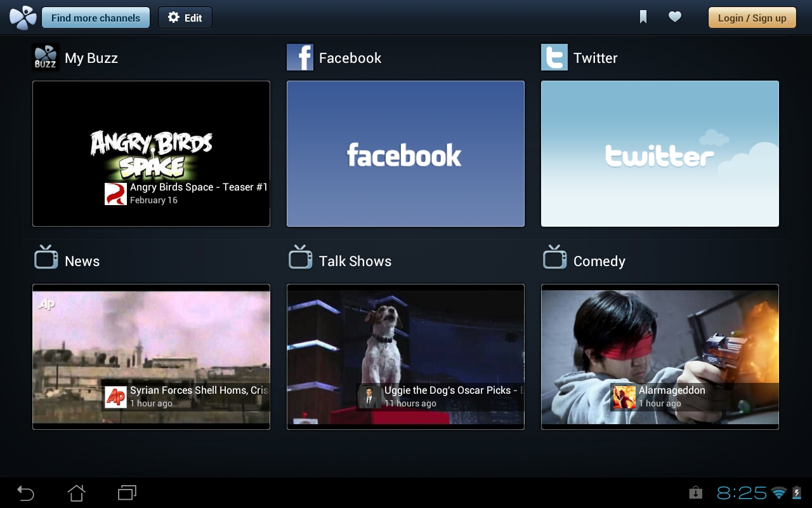The height and width of the screenshot is (508, 812).
Task: Click the Edit button
Action: pos(185,18)
